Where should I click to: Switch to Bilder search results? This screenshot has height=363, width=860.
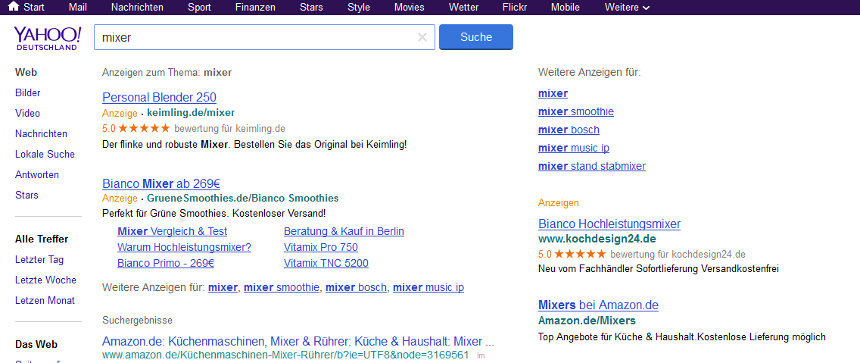click(28, 93)
